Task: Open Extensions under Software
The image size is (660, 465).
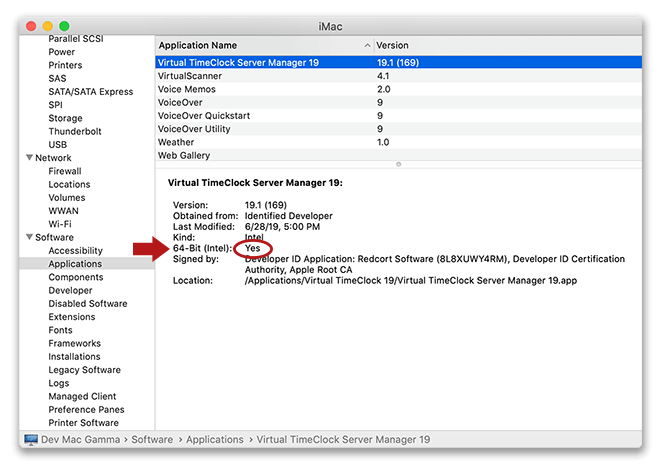Action: point(72,316)
